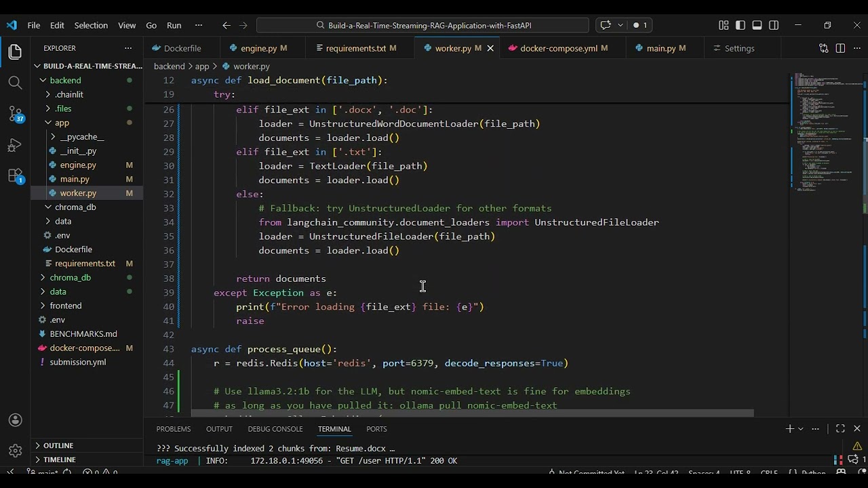Split the editor to the right
Image resolution: width=868 pixels, height=488 pixels.
point(840,48)
